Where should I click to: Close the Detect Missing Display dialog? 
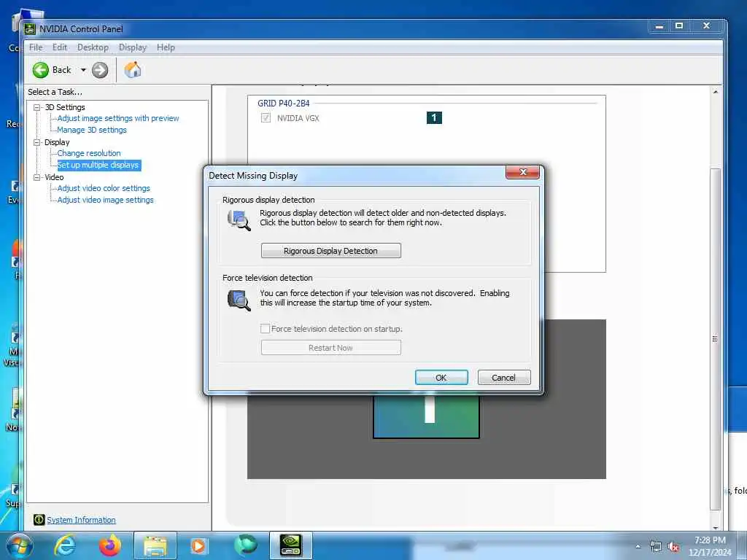(x=522, y=172)
